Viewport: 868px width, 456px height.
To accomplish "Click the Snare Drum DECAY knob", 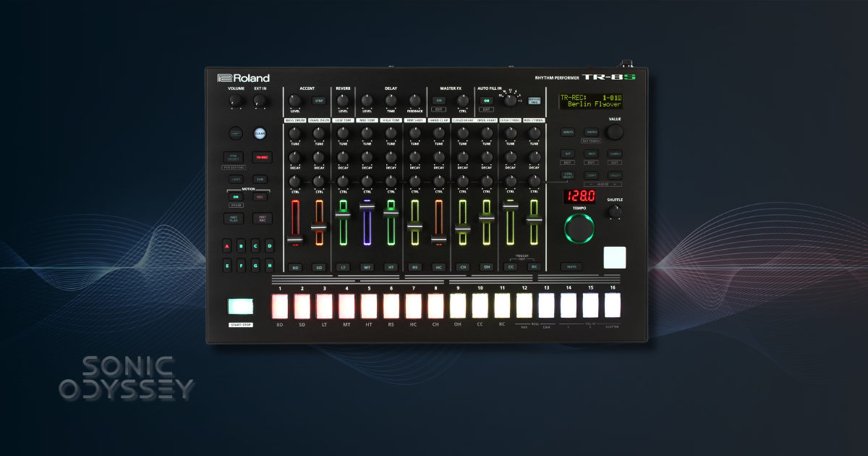I will coord(318,157).
